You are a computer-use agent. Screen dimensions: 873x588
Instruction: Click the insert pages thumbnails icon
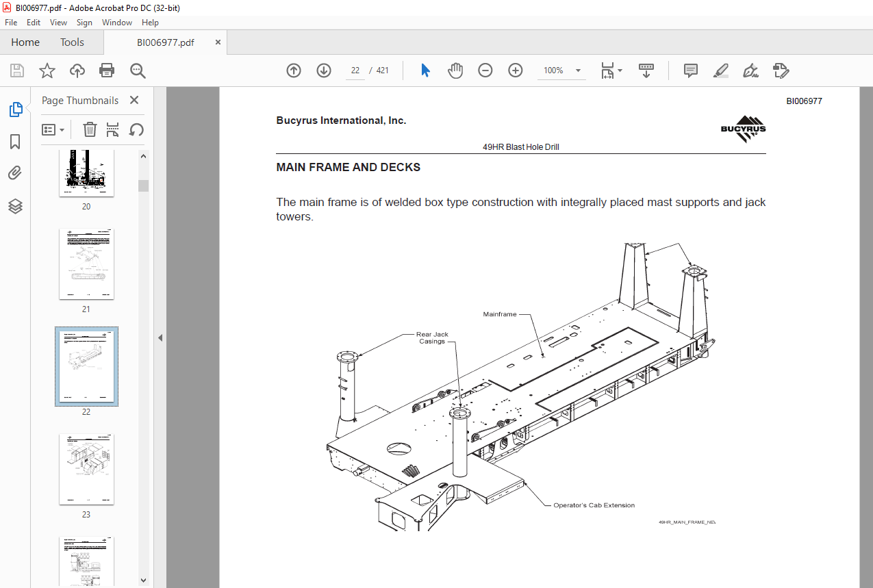[x=113, y=129]
